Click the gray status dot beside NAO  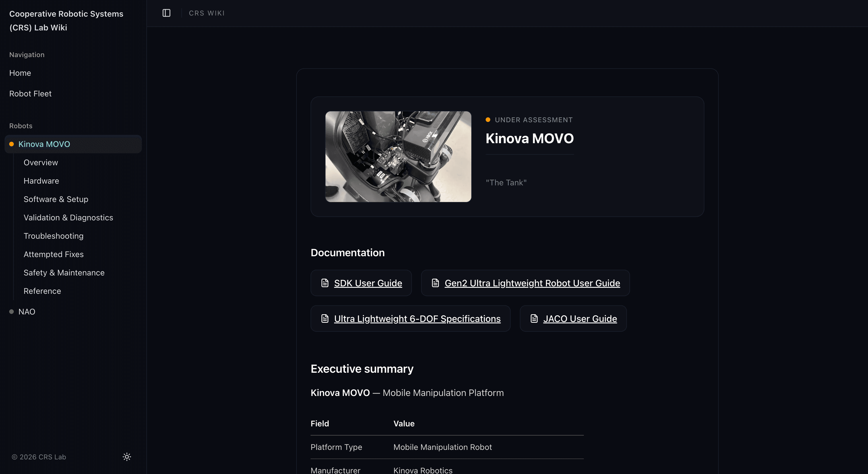coord(11,312)
